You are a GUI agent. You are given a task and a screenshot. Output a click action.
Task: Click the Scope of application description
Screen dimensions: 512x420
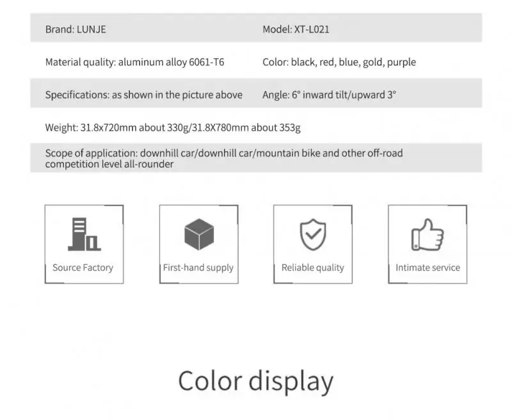point(224,153)
